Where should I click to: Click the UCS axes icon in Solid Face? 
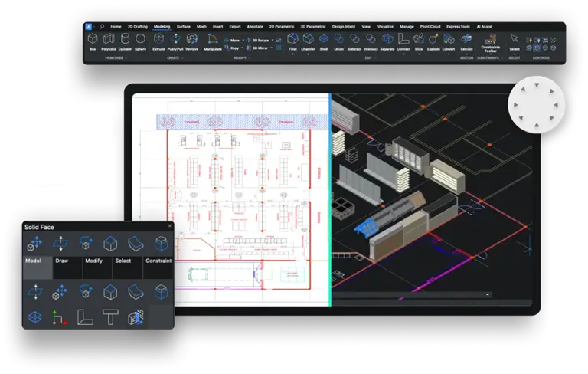[59, 317]
